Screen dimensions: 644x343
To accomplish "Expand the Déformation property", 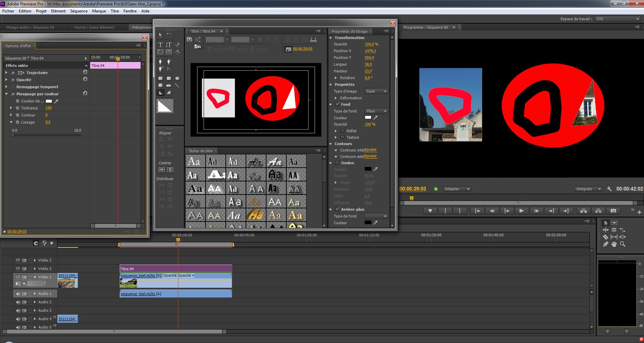I will pos(336,98).
